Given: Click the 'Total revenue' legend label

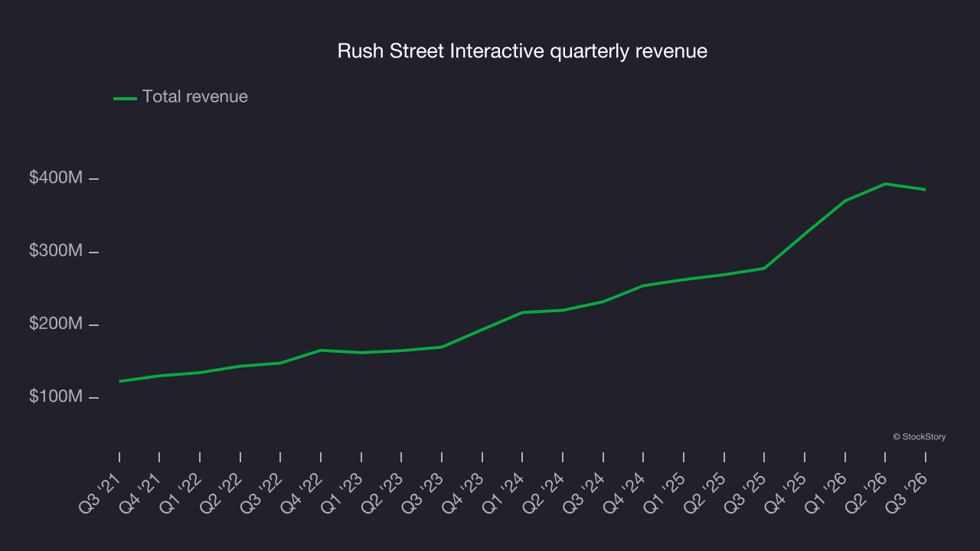Looking at the screenshot, I should pyautogui.click(x=195, y=96).
